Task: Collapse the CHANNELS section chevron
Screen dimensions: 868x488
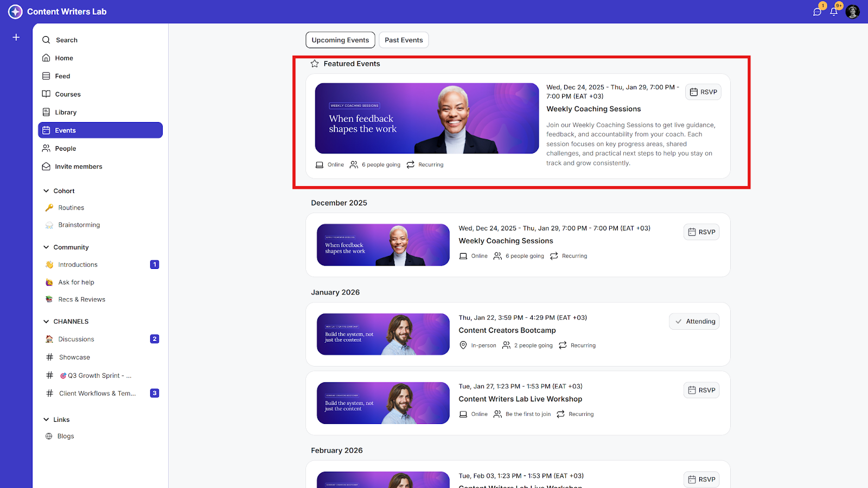Action: 46,322
